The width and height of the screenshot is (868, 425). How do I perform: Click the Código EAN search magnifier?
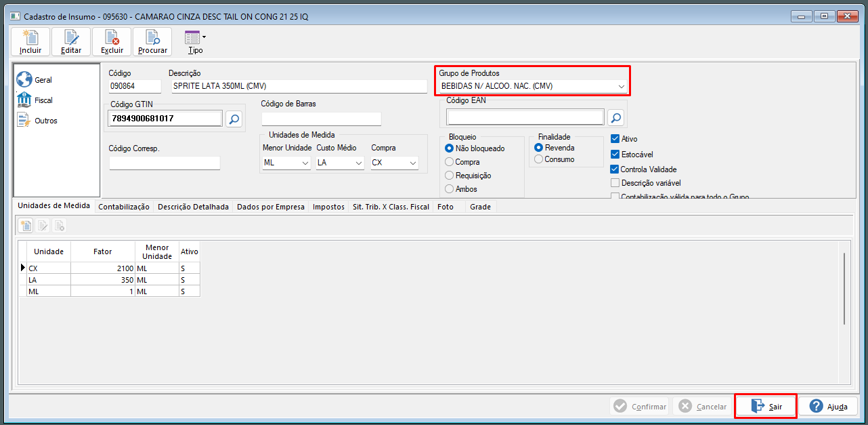coord(615,118)
